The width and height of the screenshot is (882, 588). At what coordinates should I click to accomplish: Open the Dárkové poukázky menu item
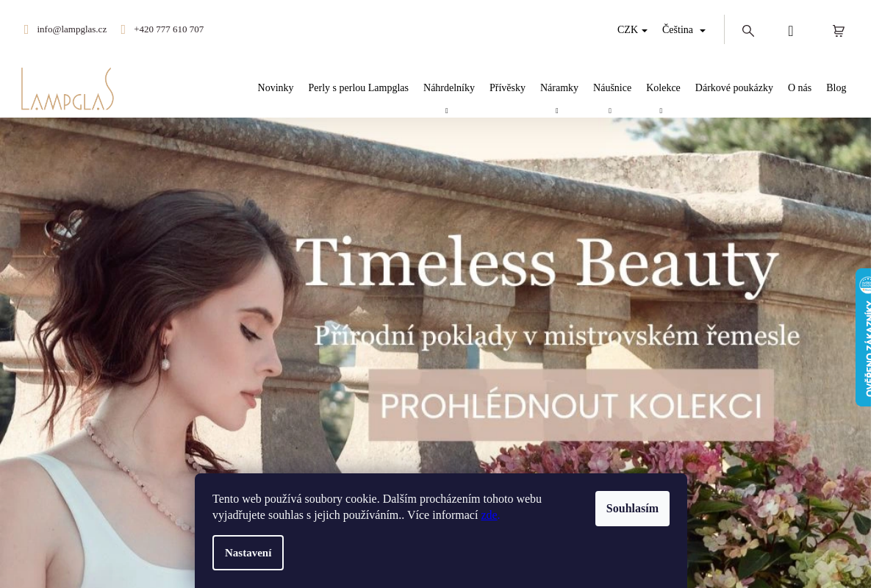[x=734, y=88]
